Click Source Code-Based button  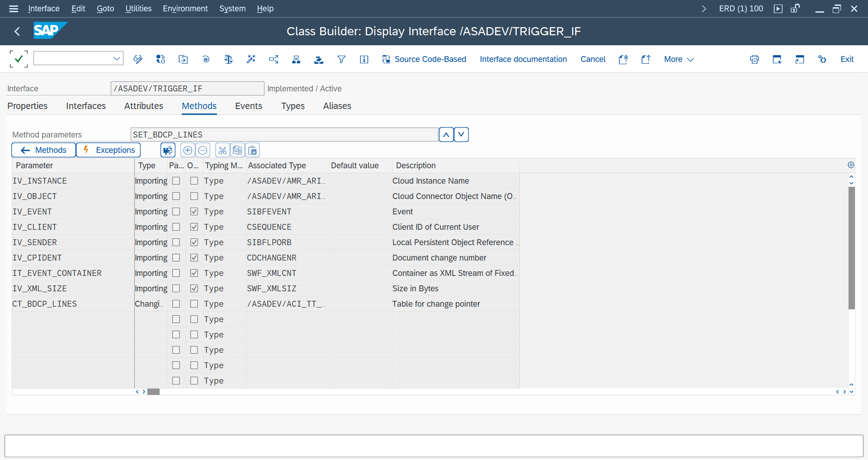424,59
